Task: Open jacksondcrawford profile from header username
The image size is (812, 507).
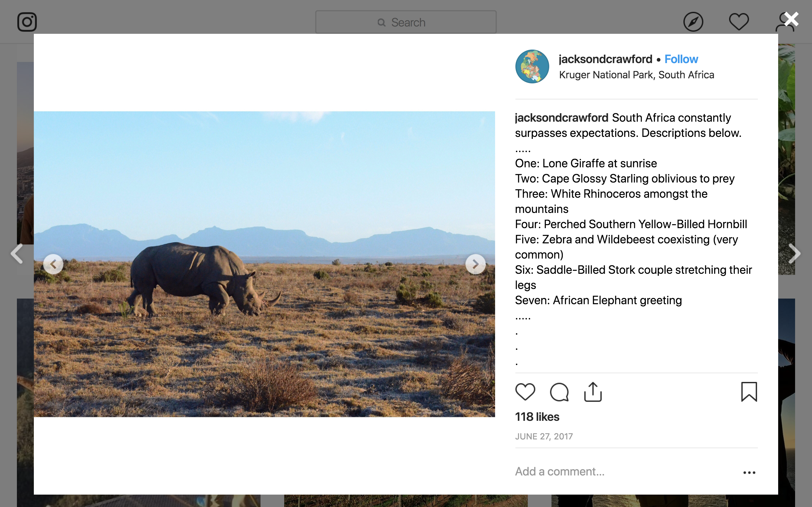Action: pos(605,59)
